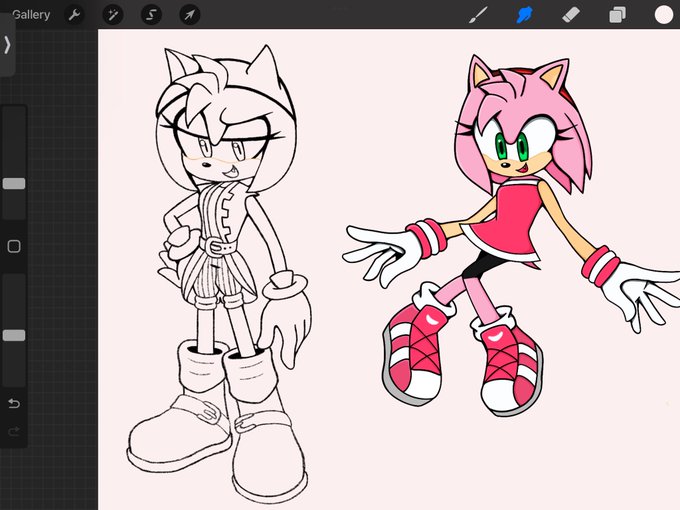Expand the side panel chevron

(x=7, y=45)
